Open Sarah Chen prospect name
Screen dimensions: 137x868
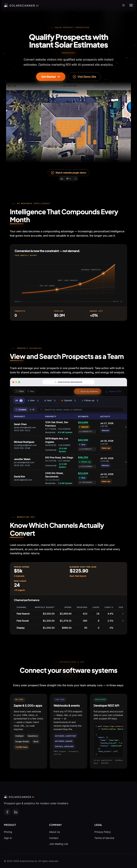20,424
